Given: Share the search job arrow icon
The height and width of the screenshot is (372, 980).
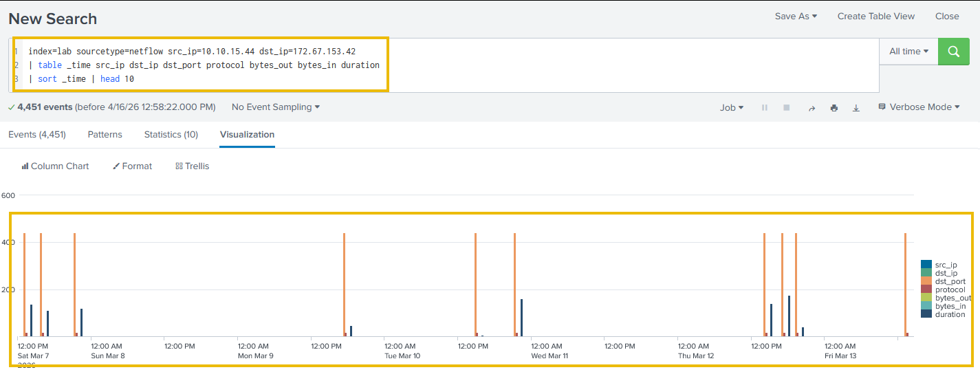Looking at the screenshot, I should [x=812, y=108].
